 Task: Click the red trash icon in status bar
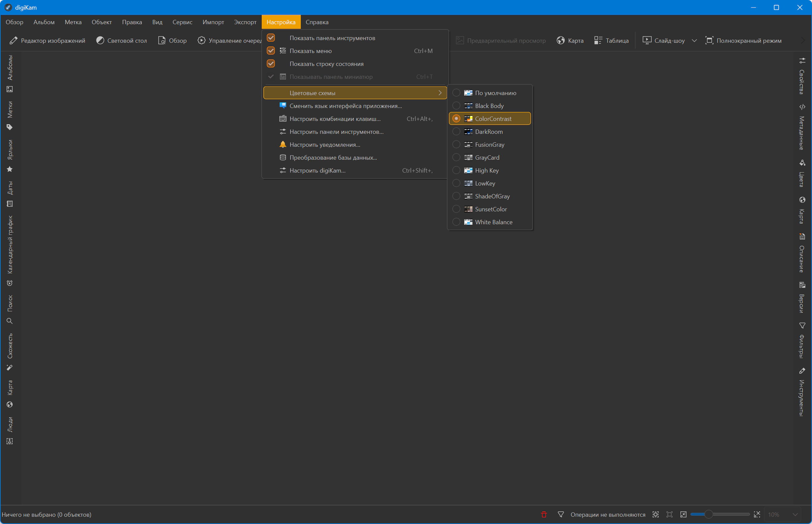[x=544, y=514]
